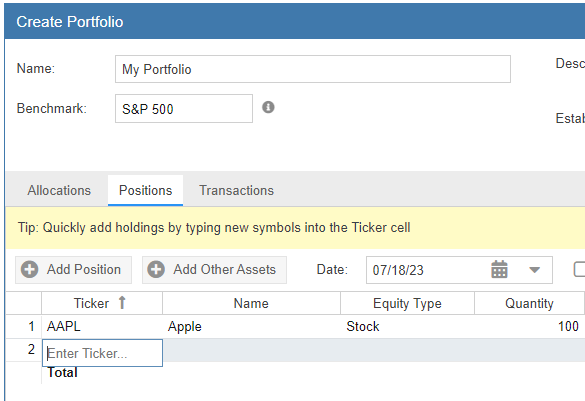Sort by the Ticker column arrow

coord(122,303)
